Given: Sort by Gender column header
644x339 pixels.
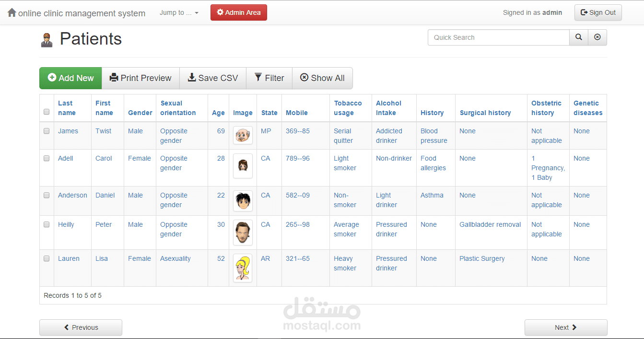Looking at the screenshot, I should point(140,113).
